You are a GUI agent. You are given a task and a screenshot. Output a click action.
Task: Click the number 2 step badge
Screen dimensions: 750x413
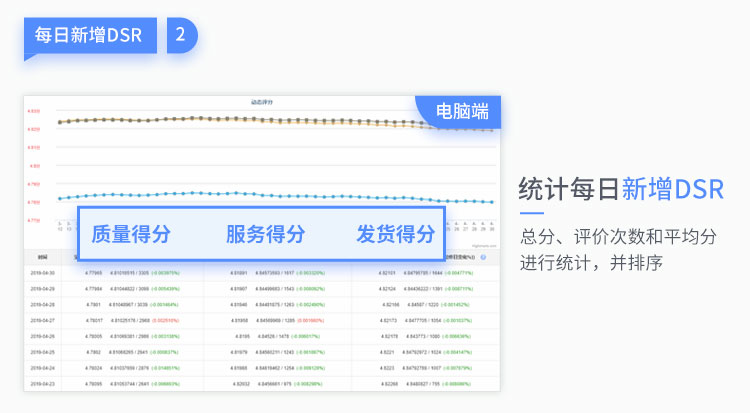[180, 34]
